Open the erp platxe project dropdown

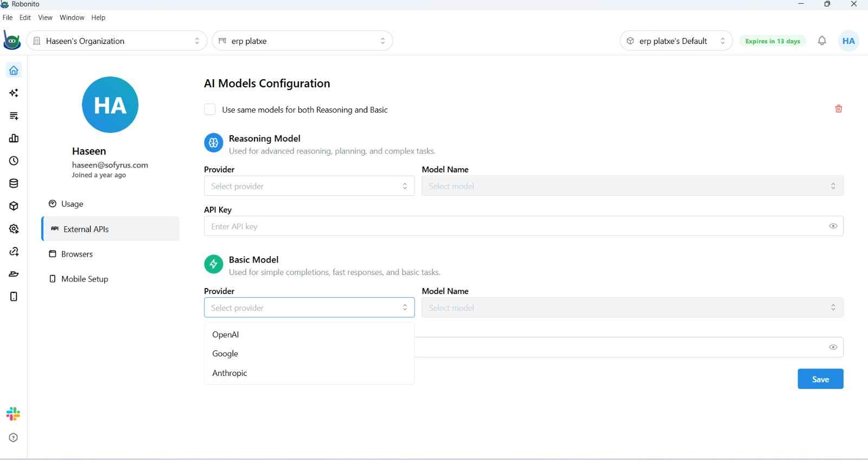(x=302, y=41)
